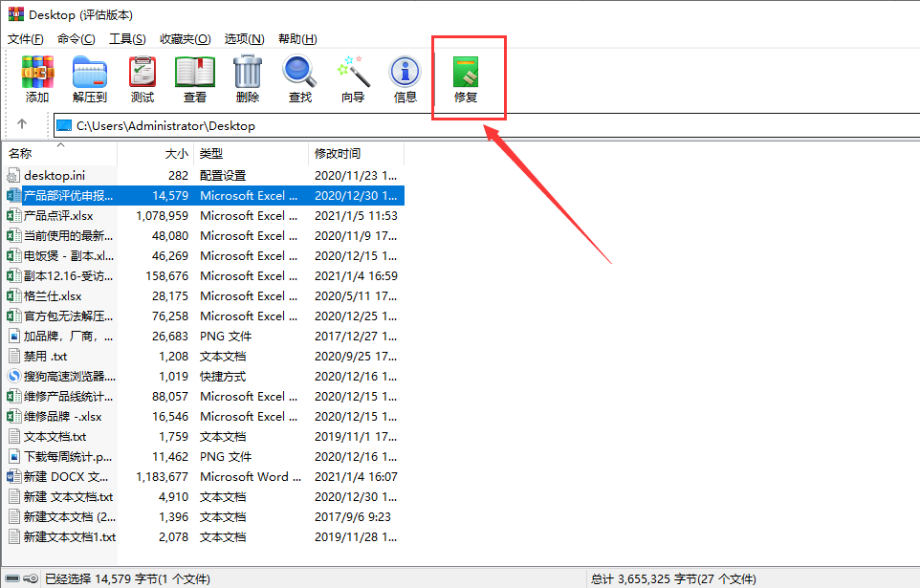Sort by the 类型 column header
This screenshot has height=588, width=920.
click(x=251, y=154)
